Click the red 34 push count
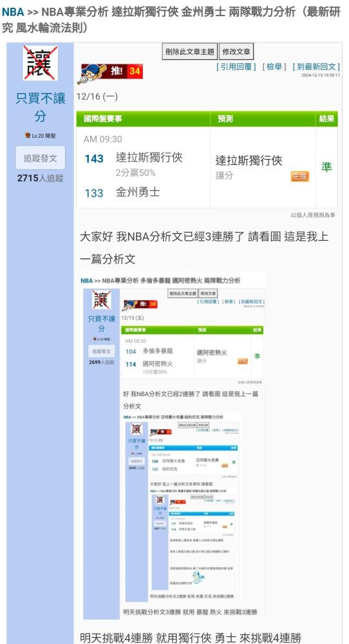This screenshot has width=349, height=644. (x=135, y=71)
